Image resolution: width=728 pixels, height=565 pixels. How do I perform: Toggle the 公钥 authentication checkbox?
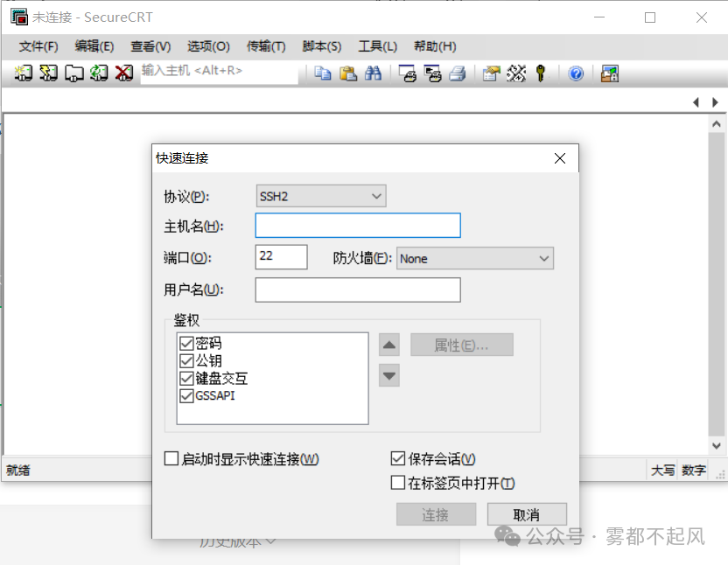coord(186,360)
